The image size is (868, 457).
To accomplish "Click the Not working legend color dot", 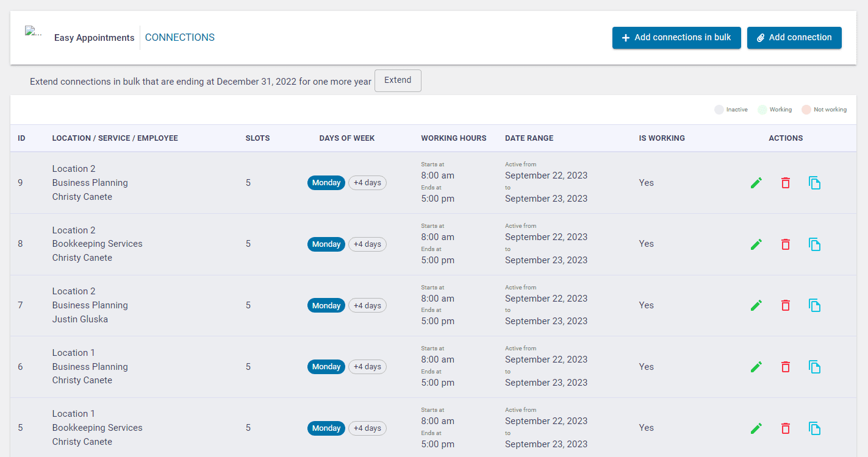I will click(806, 110).
